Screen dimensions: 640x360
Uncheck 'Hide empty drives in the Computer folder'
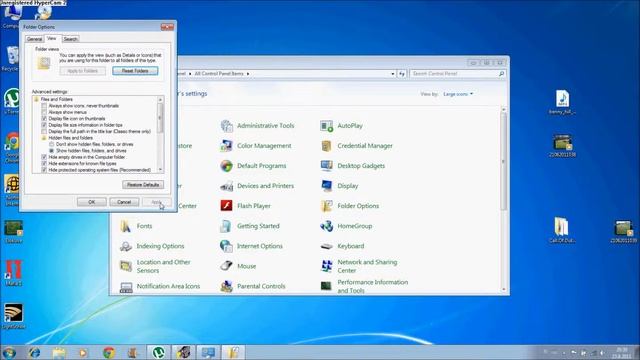tap(44, 157)
